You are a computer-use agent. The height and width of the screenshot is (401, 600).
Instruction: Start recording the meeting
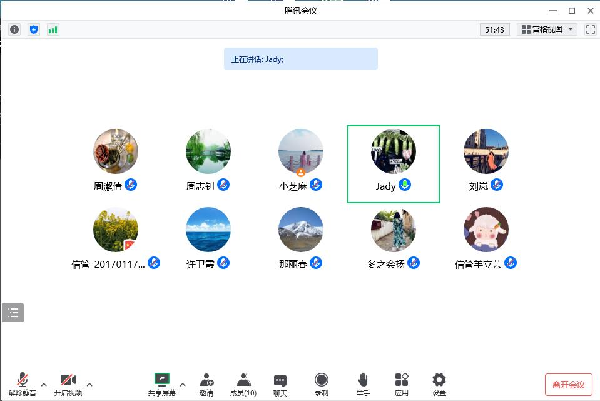321,382
